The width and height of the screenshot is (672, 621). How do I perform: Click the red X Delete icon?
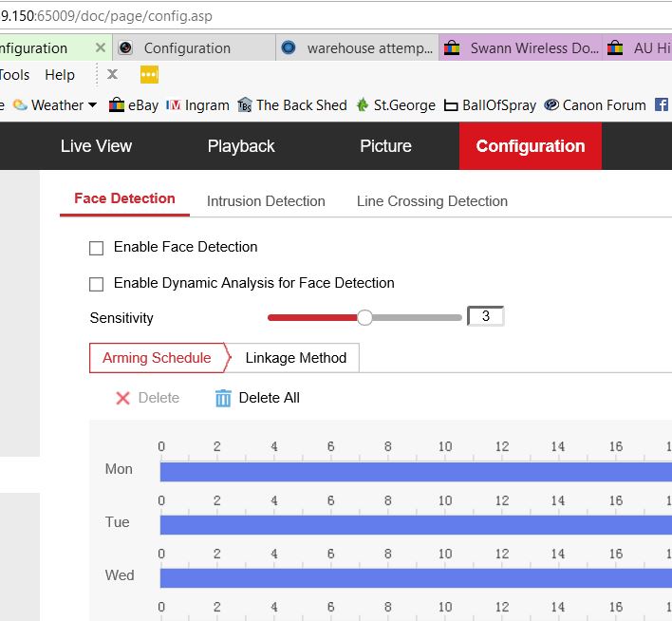pos(122,398)
